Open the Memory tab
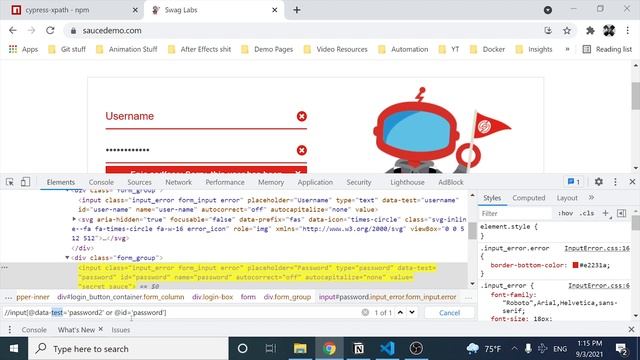Viewport: 640px width, 360px height. pyautogui.click(x=271, y=182)
